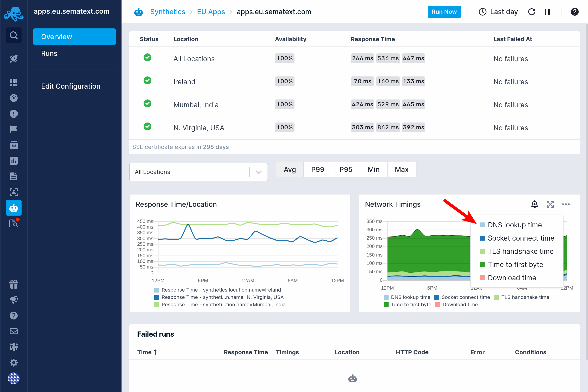The image size is (588, 392).
Task: Open the search panel icon
Action: point(13,35)
